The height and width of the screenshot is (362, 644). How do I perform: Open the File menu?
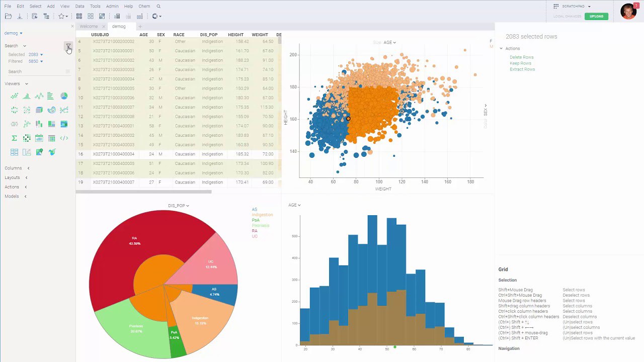(x=8, y=7)
